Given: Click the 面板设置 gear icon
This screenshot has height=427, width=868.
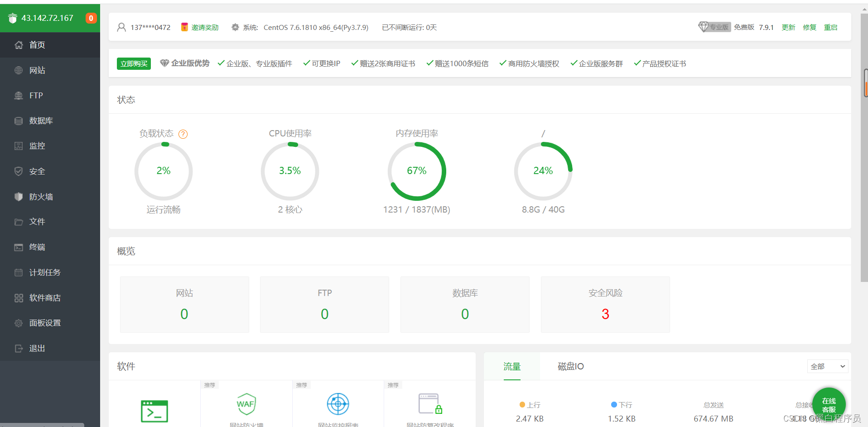Looking at the screenshot, I should coord(19,323).
